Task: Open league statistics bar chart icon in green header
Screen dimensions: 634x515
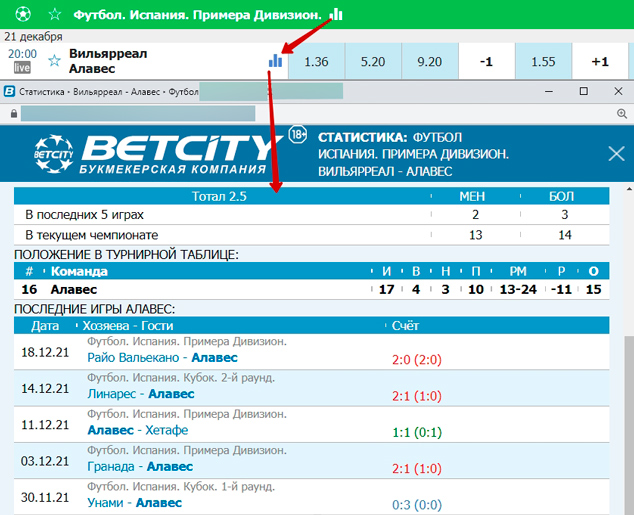Action: tap(336, 15)
